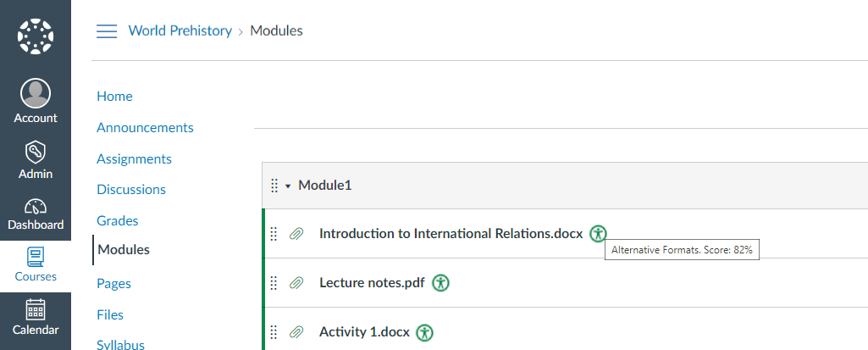
Task: Open the World Prehistory breadcrumb link
Action: click(x=180, y=31)
